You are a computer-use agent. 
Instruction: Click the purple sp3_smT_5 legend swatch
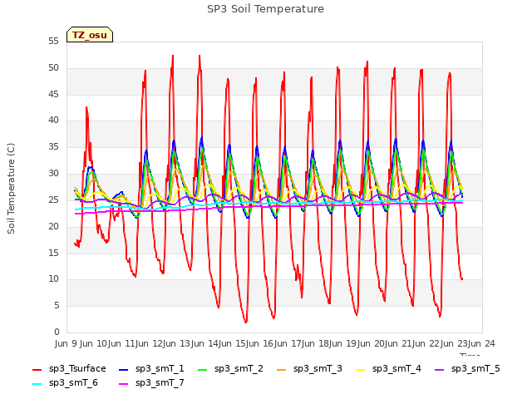point(440,369)
